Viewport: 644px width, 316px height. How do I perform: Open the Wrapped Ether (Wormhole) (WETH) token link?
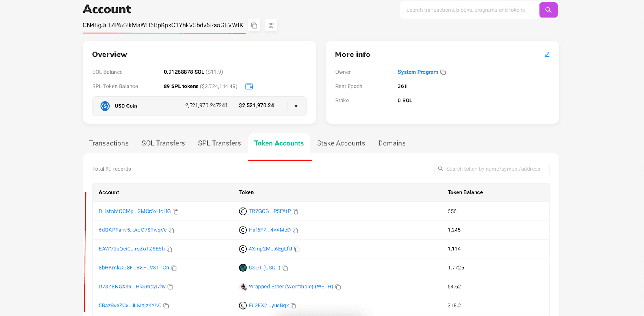(291, 287)
